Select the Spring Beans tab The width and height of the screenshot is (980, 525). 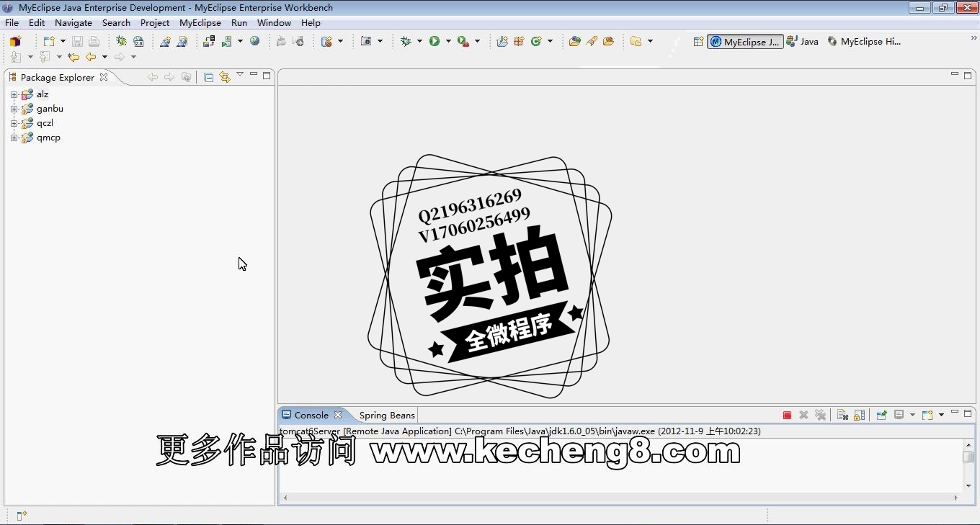point(387,416)
